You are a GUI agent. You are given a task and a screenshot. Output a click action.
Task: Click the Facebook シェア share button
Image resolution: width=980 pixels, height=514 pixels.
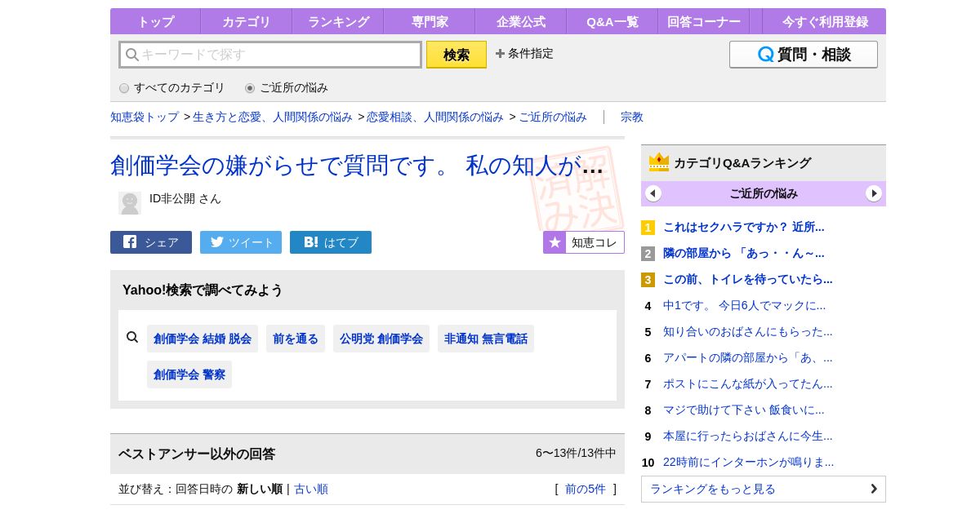(x=151, y=242)
